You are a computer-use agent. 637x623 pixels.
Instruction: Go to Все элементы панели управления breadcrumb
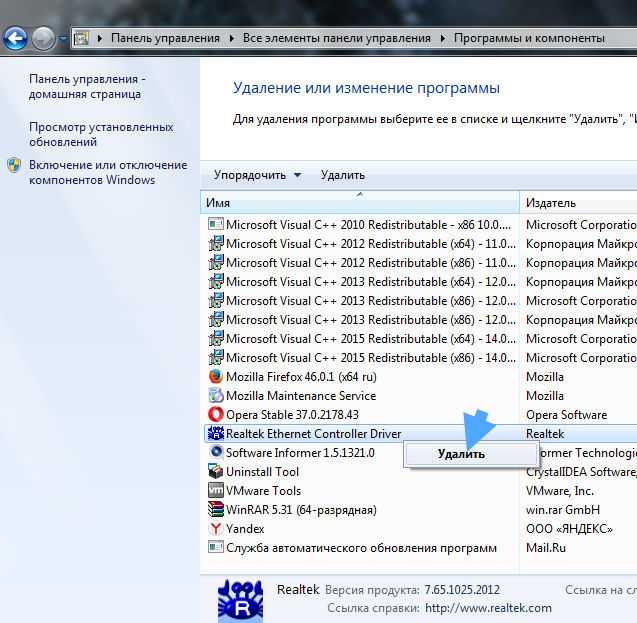click(x=336, y=38)
